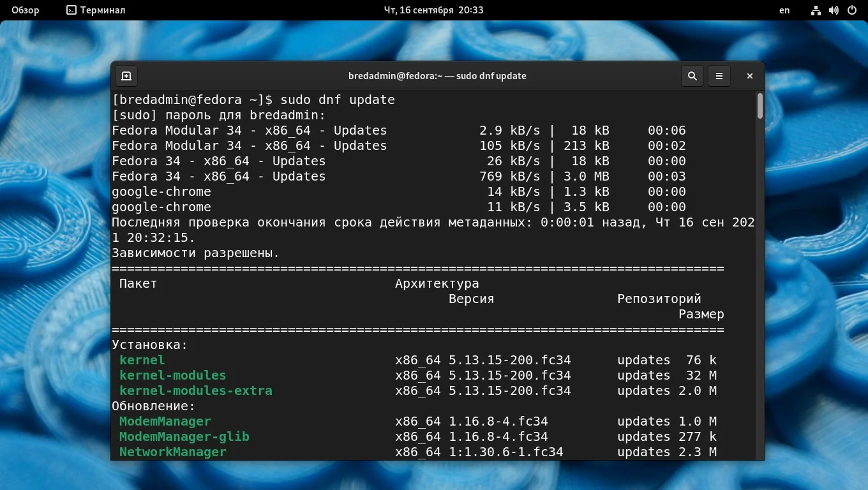Click the 'Репозиторий' column header
The image size is (868, 490).
click(659, 299)
